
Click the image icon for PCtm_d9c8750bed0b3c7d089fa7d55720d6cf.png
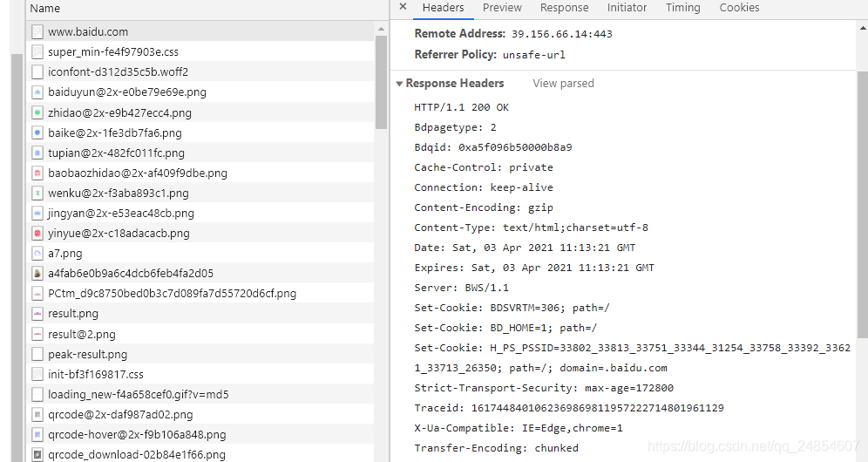point(37,293)
